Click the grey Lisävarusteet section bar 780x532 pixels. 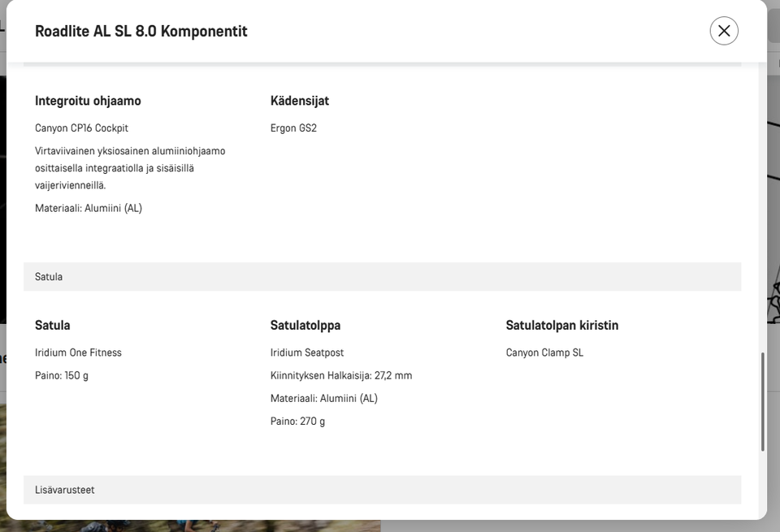(x=382, y=490)
